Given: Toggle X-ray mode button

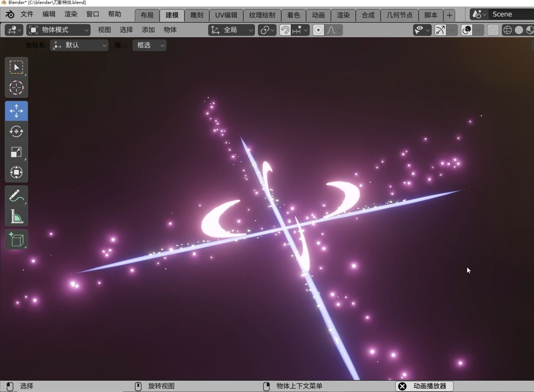Looking at the screenshot, I should [493, 30].
